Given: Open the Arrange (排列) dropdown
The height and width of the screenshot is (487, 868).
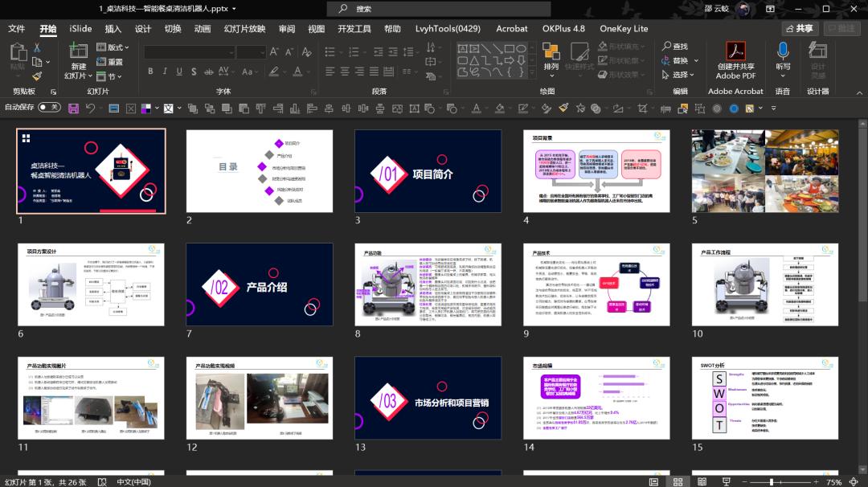Looking at the screenshot, I should (551, 56).
